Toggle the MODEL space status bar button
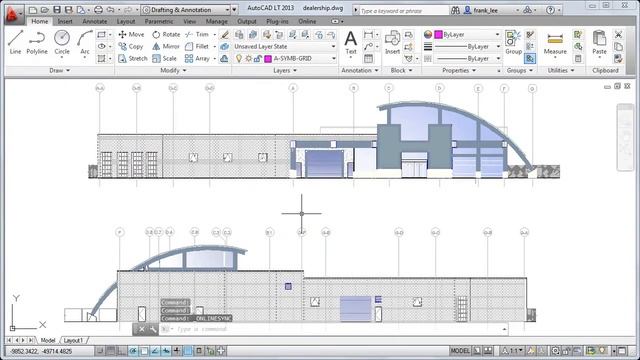Viewport: 640px width, 360px height. pos(460,350)
